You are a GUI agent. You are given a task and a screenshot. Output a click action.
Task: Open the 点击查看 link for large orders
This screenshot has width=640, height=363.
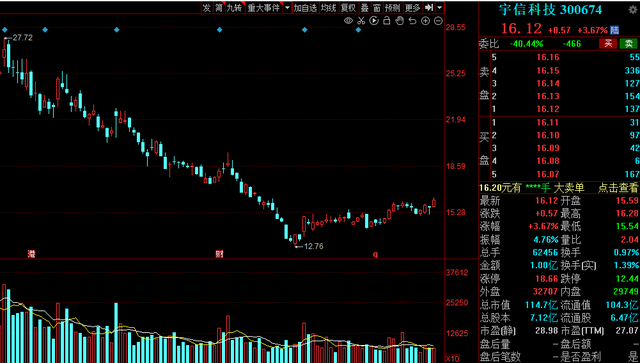point(618,188)
